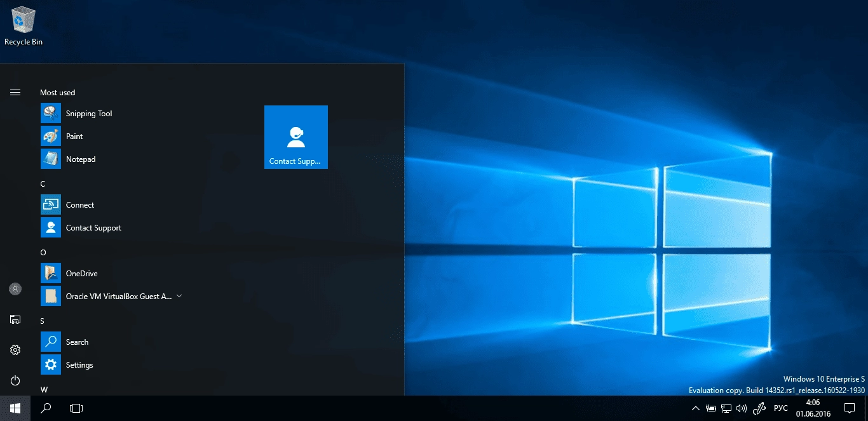The height and width of the screenshot is (421, 868).
Task: Click the РУС language indicator
Action: (781, 408)
